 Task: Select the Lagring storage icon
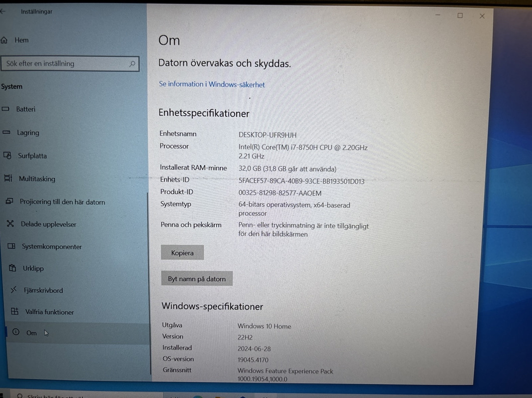[6, 132]
